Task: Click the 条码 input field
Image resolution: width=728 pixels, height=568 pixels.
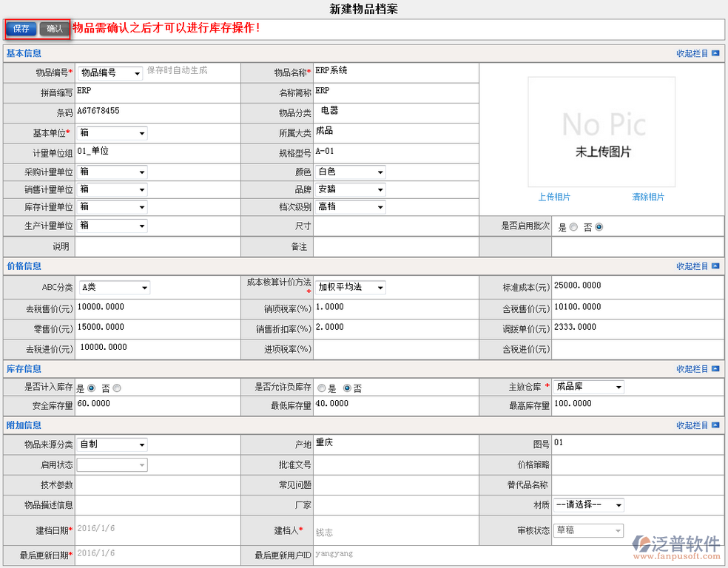Action: coord(157,112)
